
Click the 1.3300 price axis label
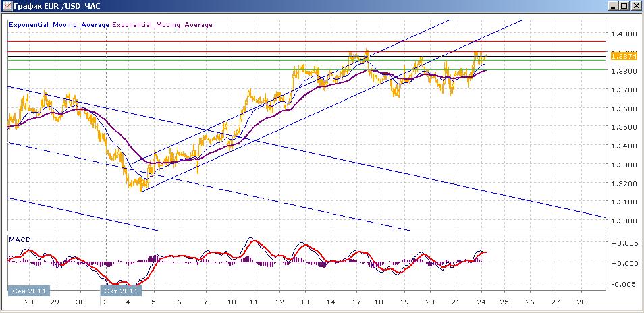tap(624, 165)
